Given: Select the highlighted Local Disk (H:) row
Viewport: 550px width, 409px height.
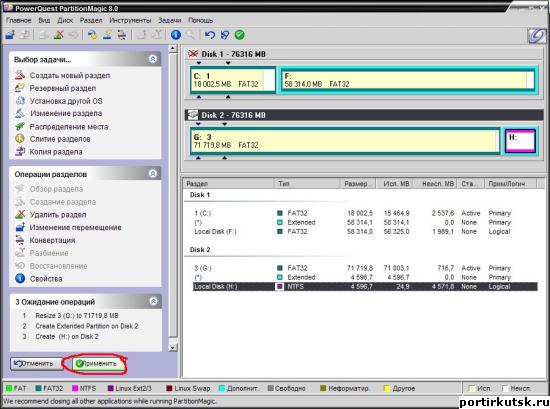Looking at the screenshot, I should pyautogui.click(x=365, y=287).
